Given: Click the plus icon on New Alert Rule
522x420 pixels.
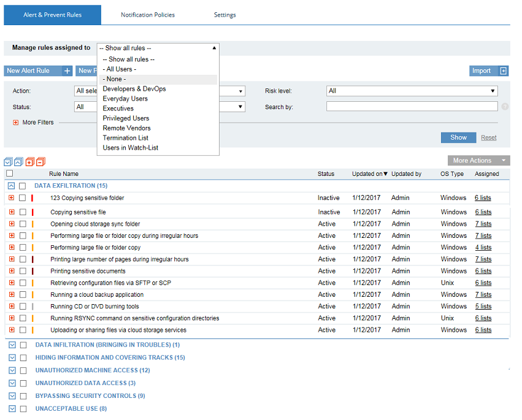Looking at the screenshot, I should coord(67,71).
